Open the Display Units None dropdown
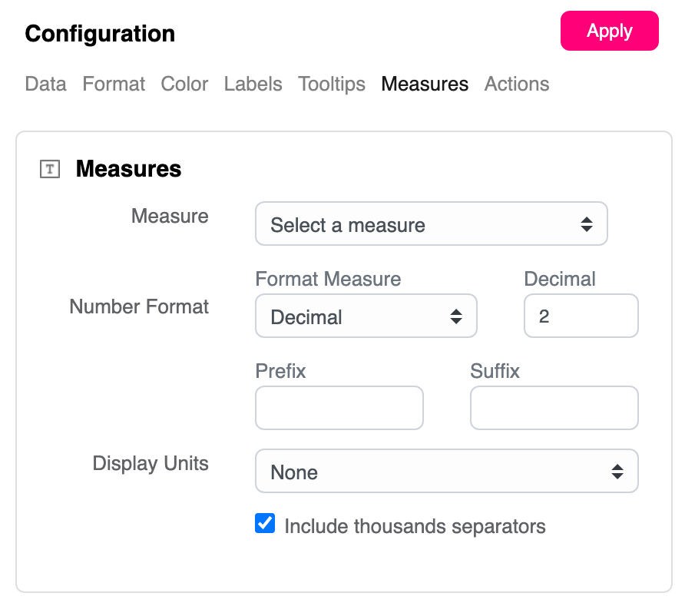Screen dimensions: 685x616 click(x=446, y=472)
